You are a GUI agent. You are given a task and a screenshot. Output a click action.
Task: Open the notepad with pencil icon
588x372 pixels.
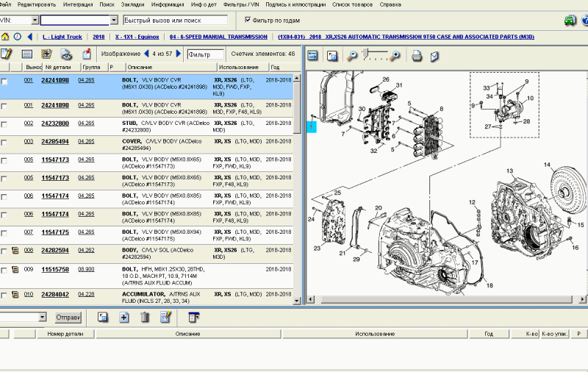[7, 54]
